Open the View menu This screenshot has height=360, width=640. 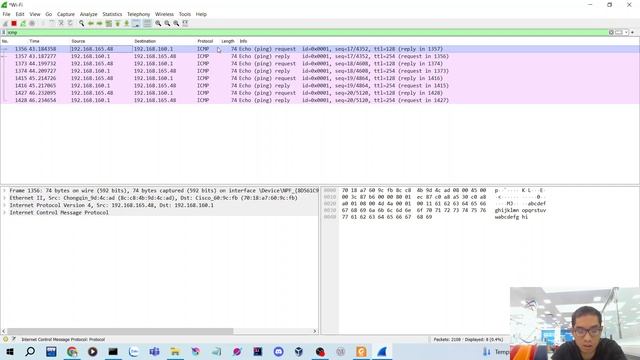click(x=35, y=14)
